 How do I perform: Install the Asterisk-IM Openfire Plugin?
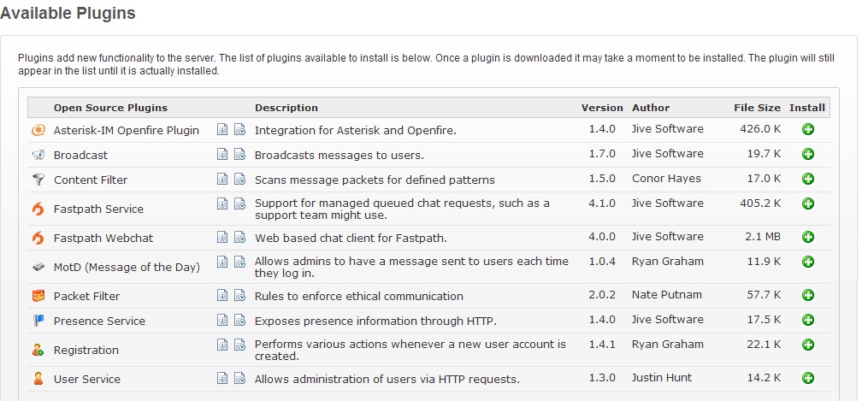(807, 130)
